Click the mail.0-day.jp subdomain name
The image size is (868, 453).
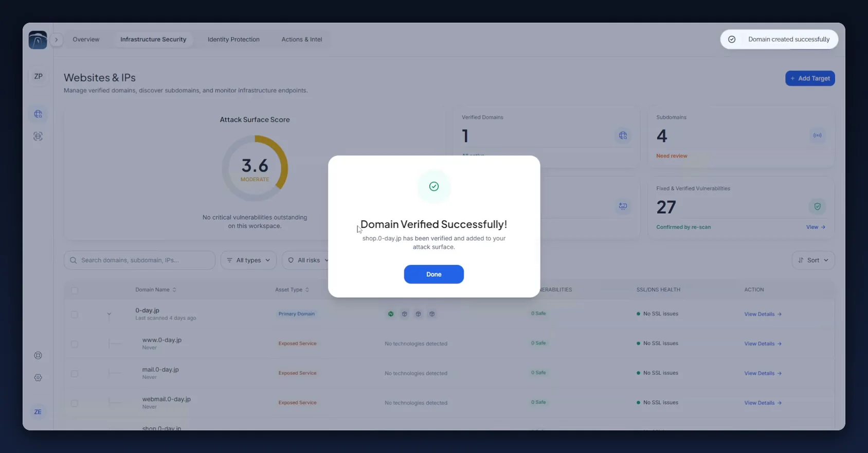[160, 370]
